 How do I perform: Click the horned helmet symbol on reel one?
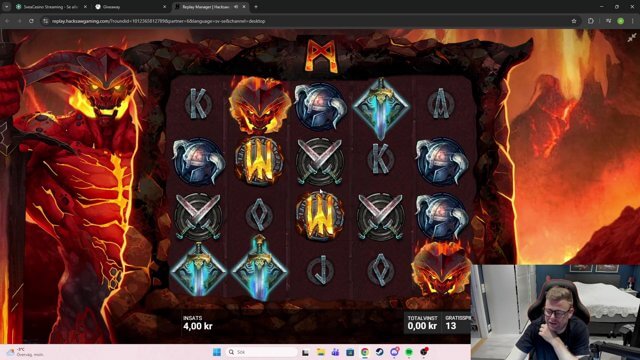pos(198,161)
